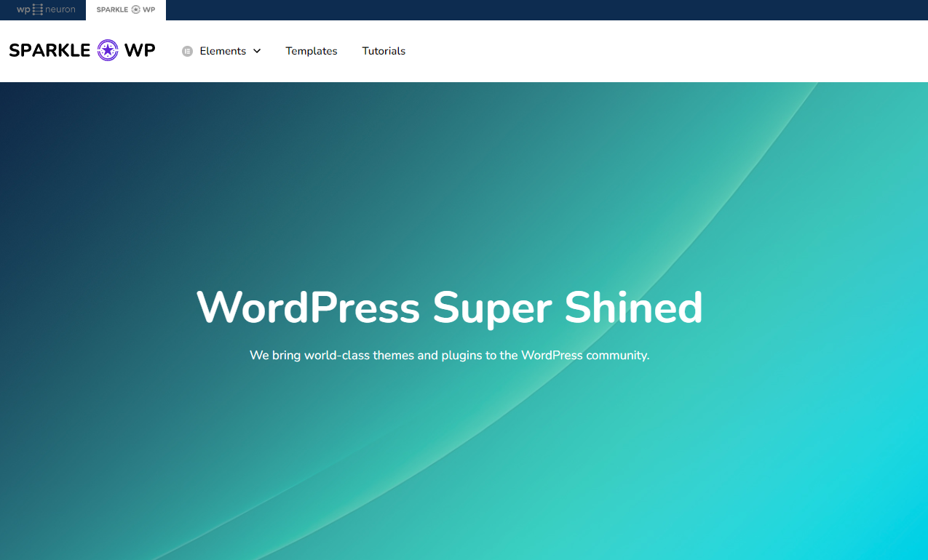Click the small star icon in top tab
The image size is (928, 560).
coord(135,9)
